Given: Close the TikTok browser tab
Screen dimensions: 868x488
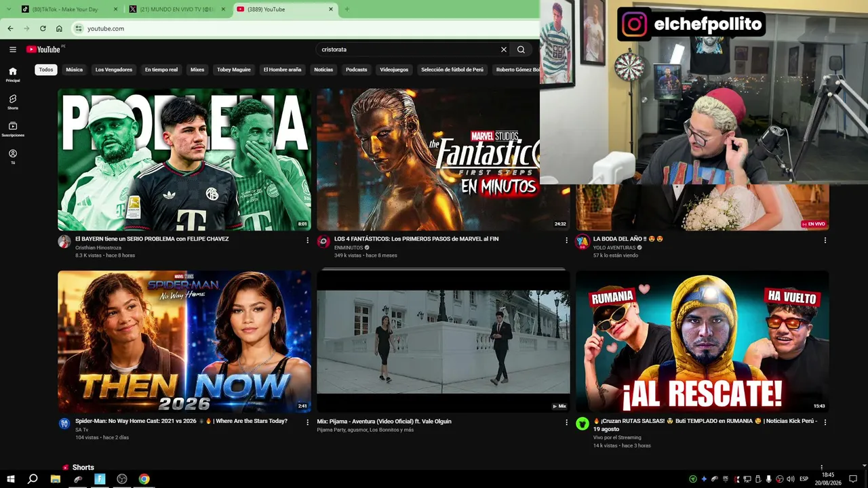Looking at the screenshot, I should pos(116,9).
